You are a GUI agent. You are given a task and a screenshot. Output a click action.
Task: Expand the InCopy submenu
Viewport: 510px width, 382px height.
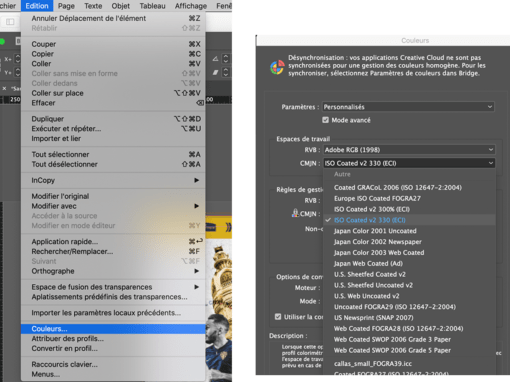(113, 180)
